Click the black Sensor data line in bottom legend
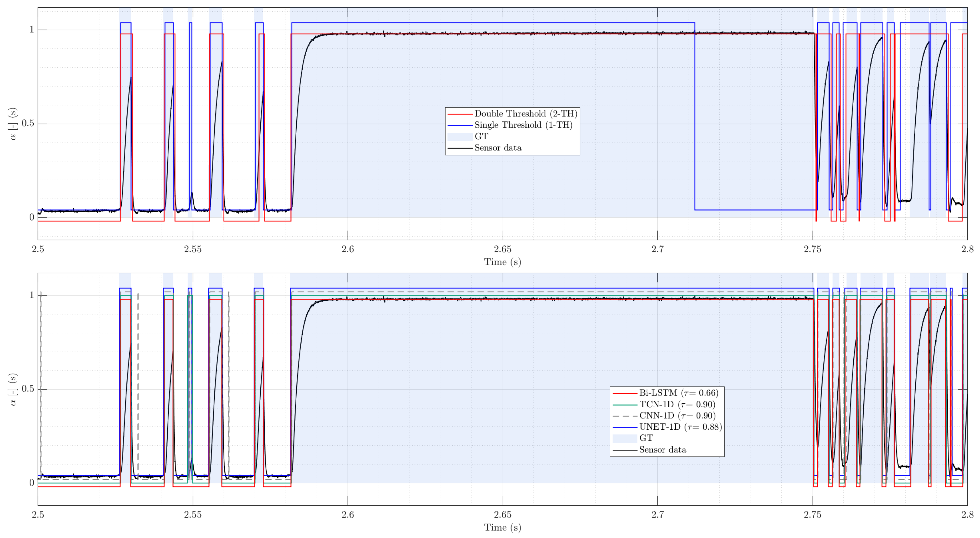The height and width of the screenshot is (538, 980). [625, 450]
